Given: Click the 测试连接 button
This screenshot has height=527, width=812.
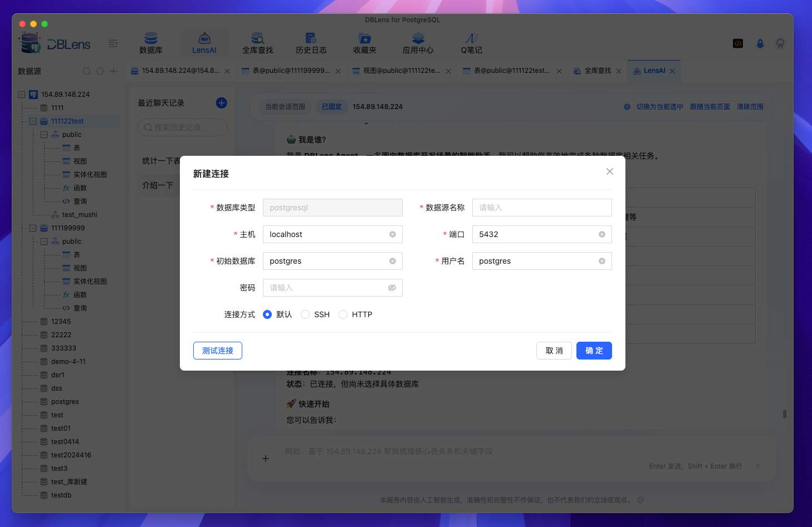Looking at the screenshot, I should pos(218,351).
